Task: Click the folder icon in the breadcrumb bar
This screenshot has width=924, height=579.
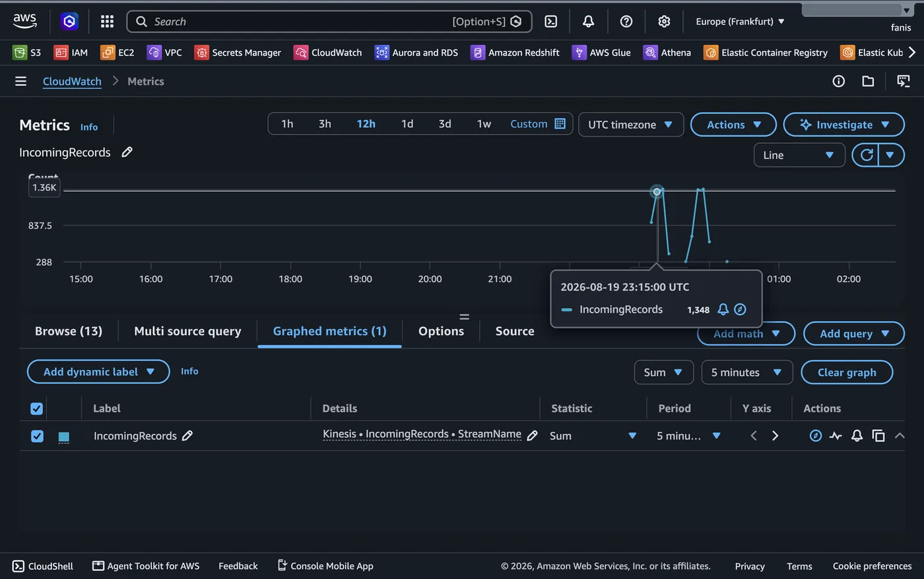Action: [x=868, y=81]
